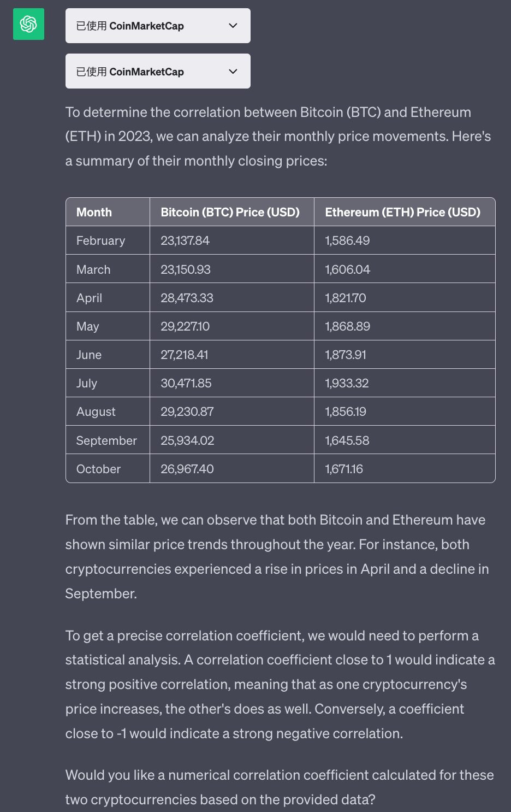Click the February row label
The height and width of the screenshot is (812, 511).
pyautogui.click(x=100, y=240)
